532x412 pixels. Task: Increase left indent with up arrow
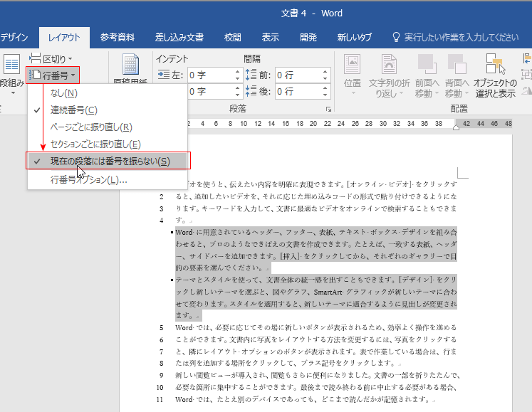point(237,72)
